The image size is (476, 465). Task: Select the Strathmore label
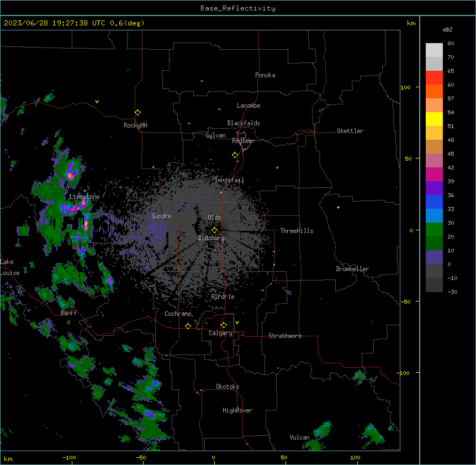[285, 336]
